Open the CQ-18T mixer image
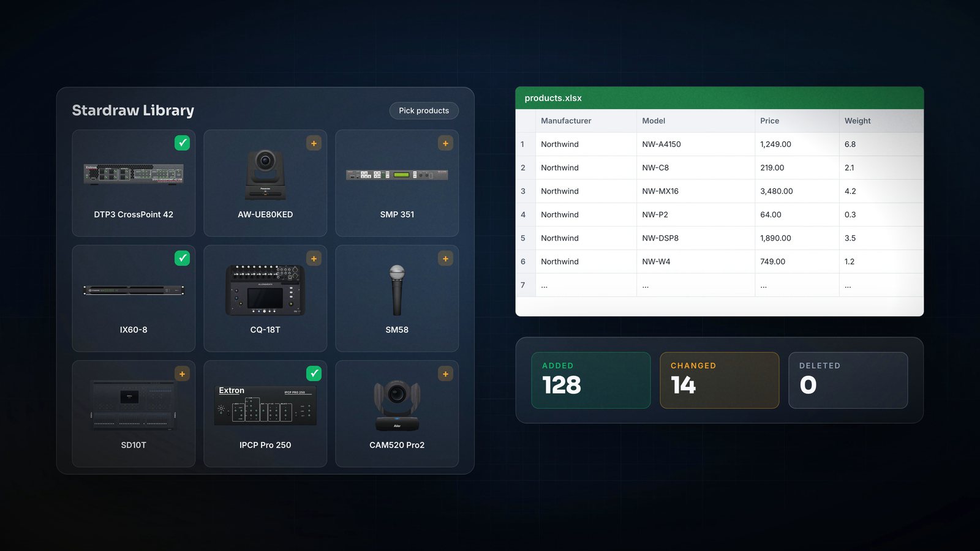 coord(265,290)
